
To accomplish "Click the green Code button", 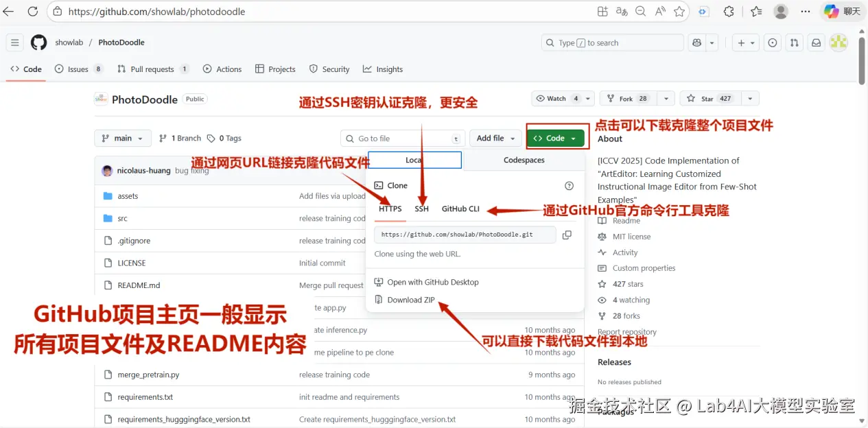I will pos(556,138).
